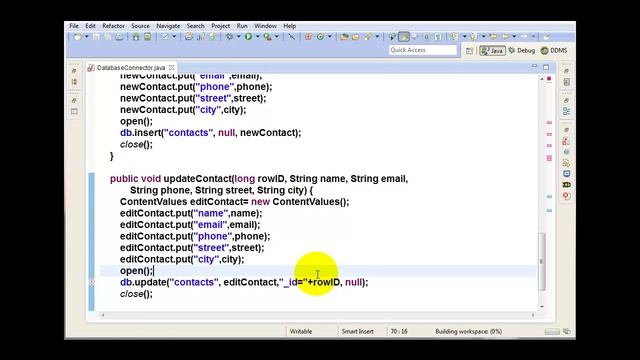Viewport: 640px width, 360px height.
Task: Click Building workspace: (0%) progress text
Action: coord(469,331)
